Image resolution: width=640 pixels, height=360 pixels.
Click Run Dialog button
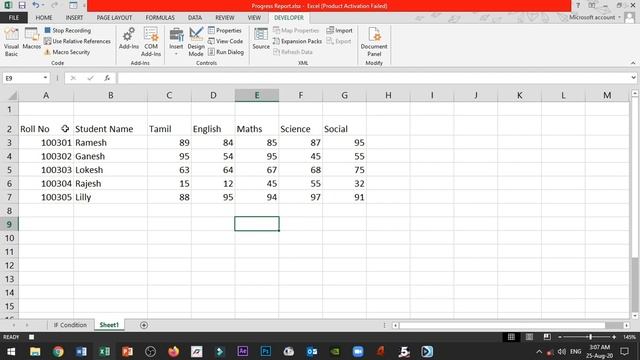click(x=226, y=52)
